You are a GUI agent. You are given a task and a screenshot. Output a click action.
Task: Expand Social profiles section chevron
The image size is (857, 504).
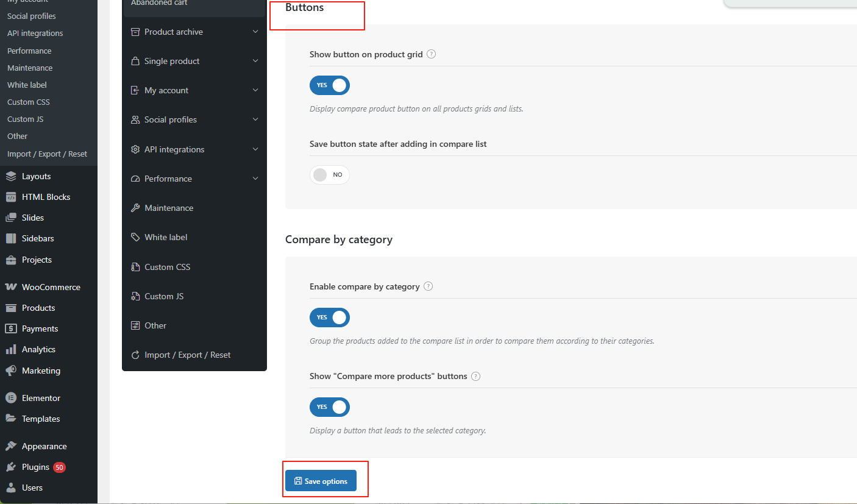tap(255, 119)
